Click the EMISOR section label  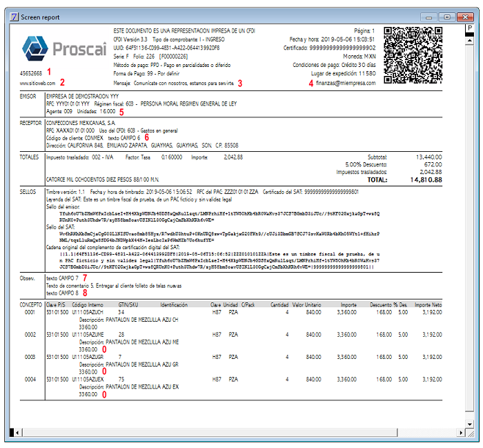click(28, 97)
